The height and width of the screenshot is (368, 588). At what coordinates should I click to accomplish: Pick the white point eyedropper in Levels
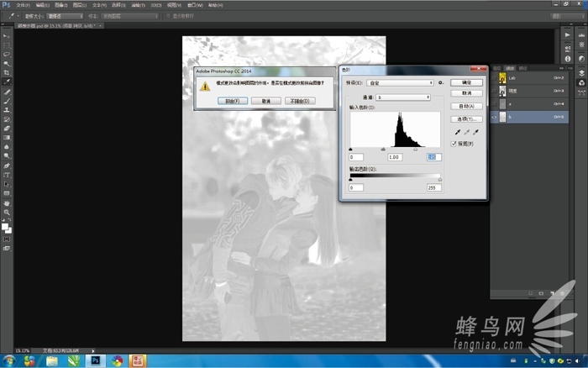(x=475, y=132)
